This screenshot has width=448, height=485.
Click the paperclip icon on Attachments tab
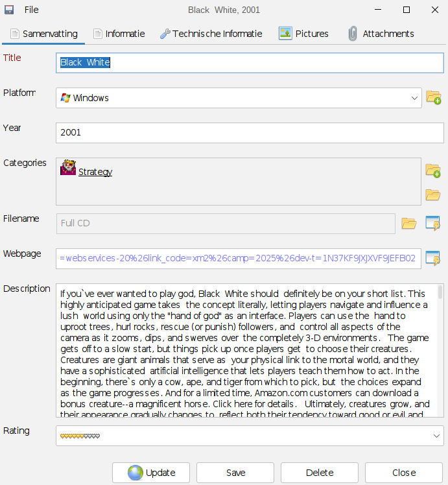click(353, 34)
